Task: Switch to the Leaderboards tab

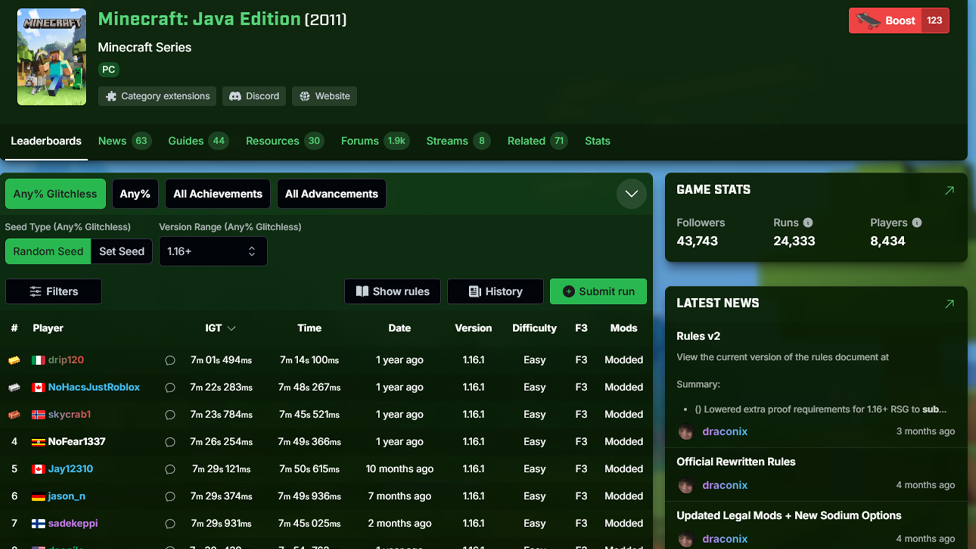Action: click(x=46, y=141)
